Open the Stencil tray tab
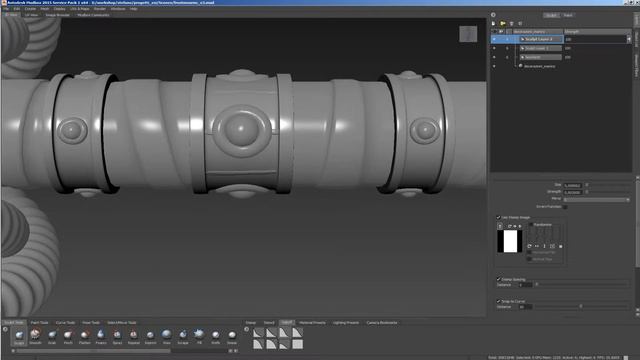Screen dimensions: 640x360 (x=269, y=322)
